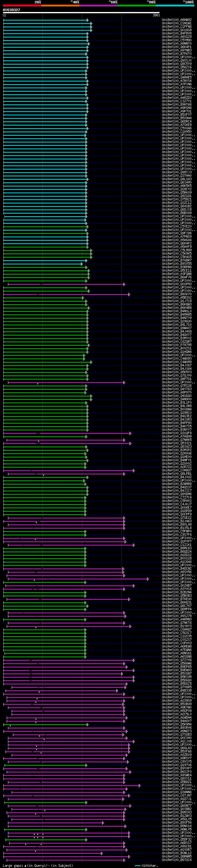Select label UniRef100_Q9C5Y9

[177, 64]
